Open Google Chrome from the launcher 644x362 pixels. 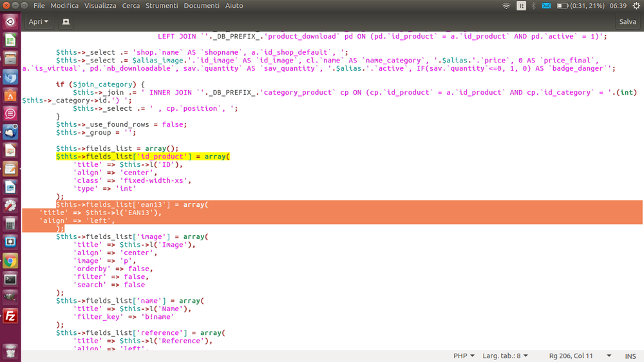[10, 261]
